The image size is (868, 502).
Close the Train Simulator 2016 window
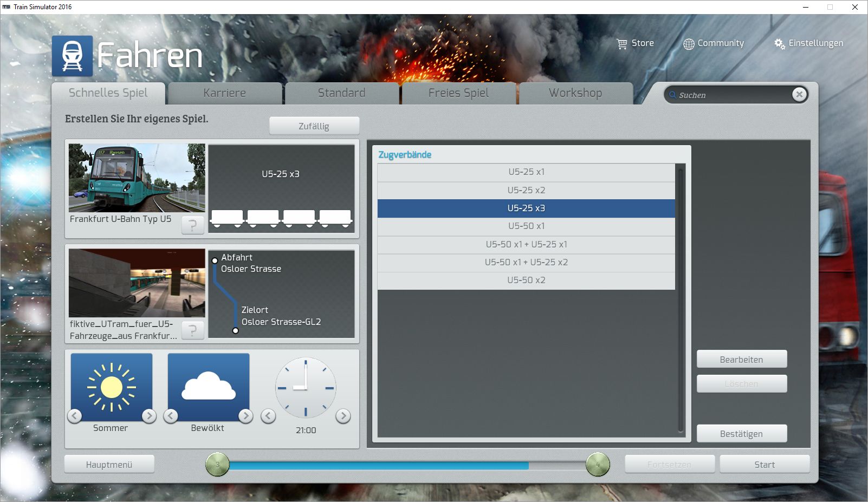(x=855, y=7)
